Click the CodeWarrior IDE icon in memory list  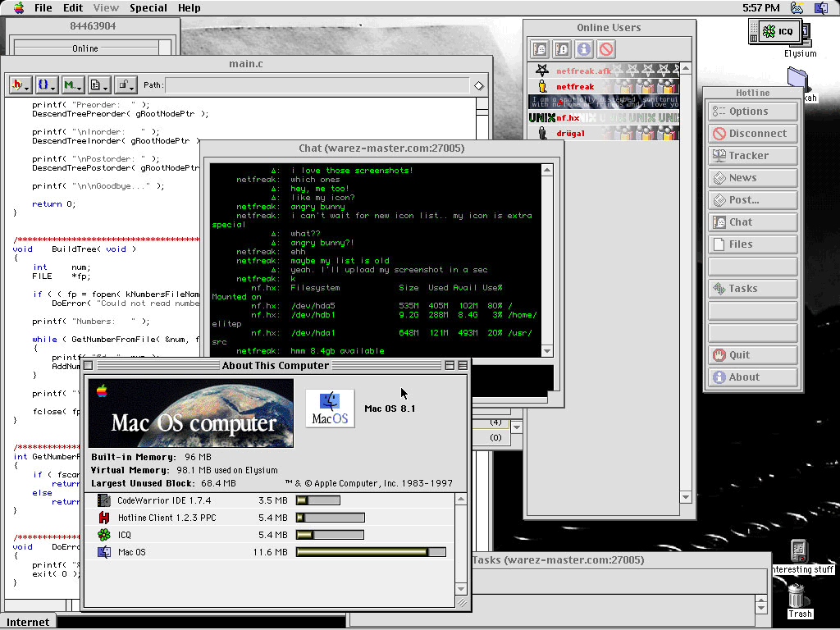pyautogui.click(x=104, y=500)
